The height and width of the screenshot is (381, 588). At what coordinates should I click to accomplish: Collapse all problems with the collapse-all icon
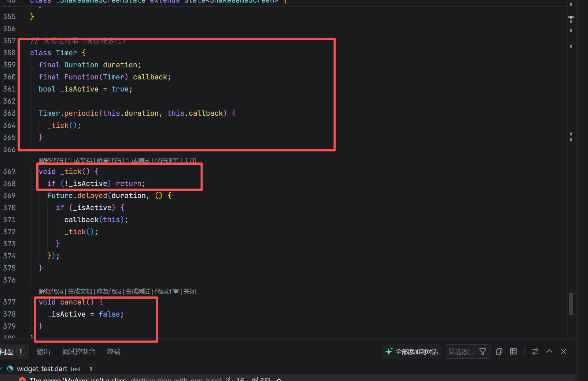499,352
